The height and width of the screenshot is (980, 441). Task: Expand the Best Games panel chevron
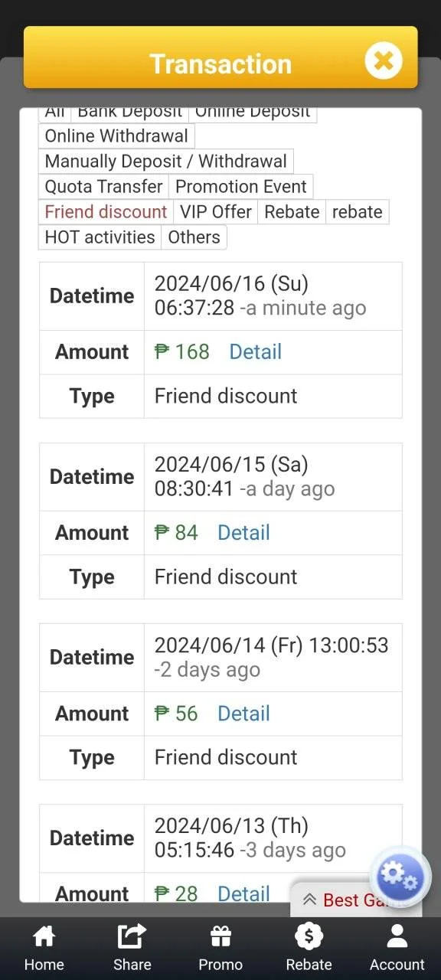coord(309,900)
